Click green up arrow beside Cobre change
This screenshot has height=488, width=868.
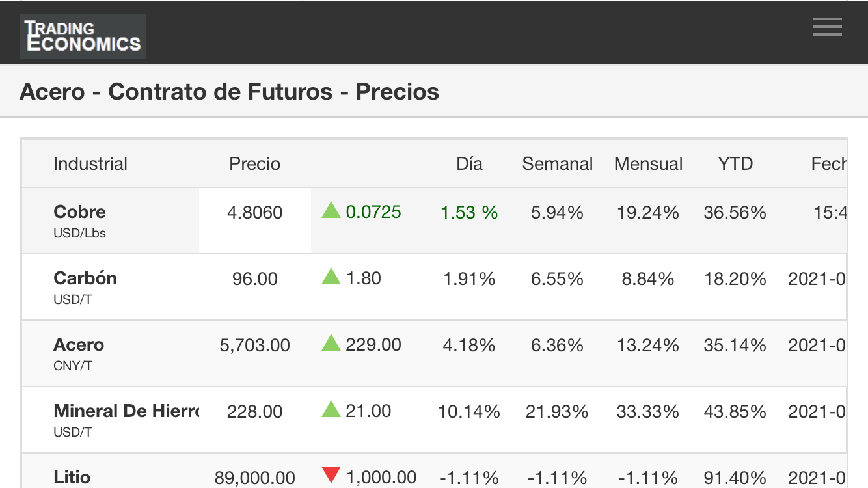click(x=331, y=210)
